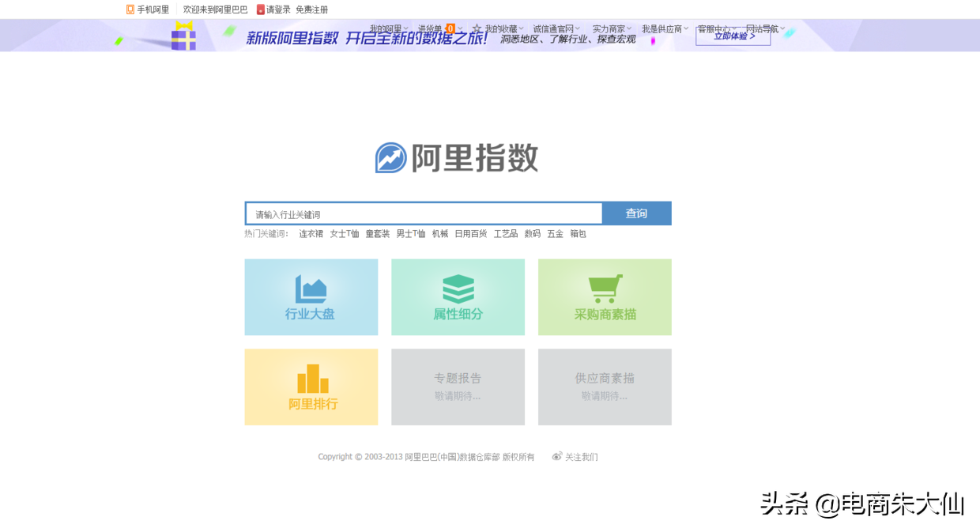Open the 行业大盘 tile

point(311,297)
